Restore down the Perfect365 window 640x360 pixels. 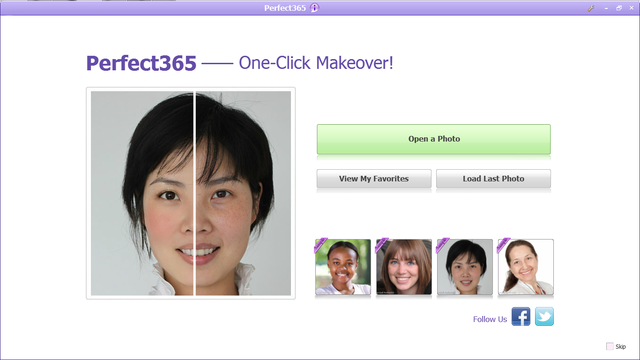click(619, 8)
